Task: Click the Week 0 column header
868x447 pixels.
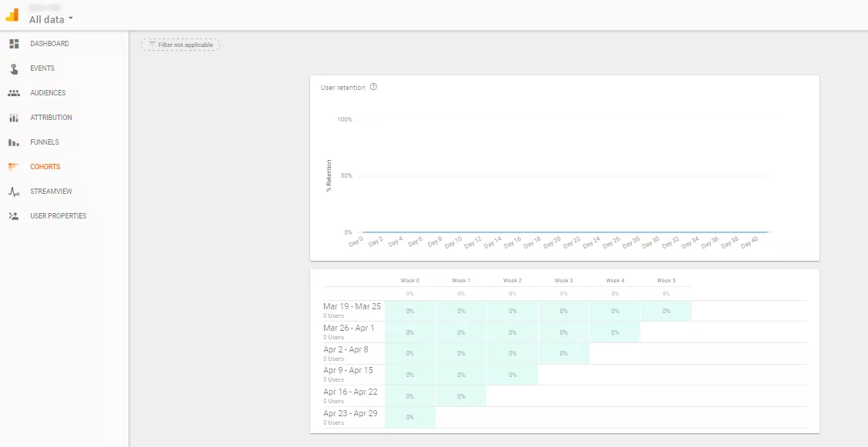Action: click(409, 281)
